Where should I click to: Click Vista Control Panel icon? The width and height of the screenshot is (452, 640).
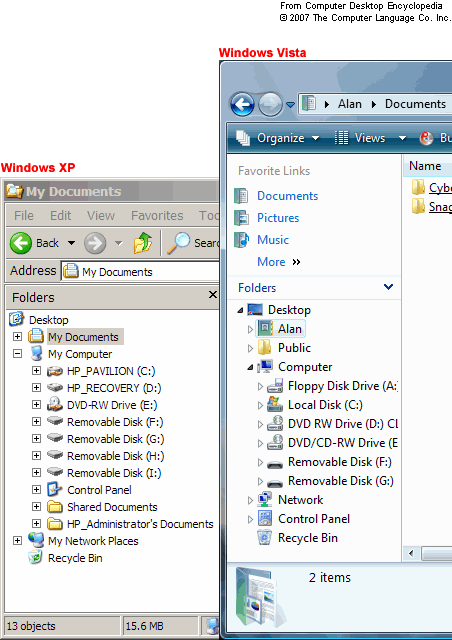point(265,519)
